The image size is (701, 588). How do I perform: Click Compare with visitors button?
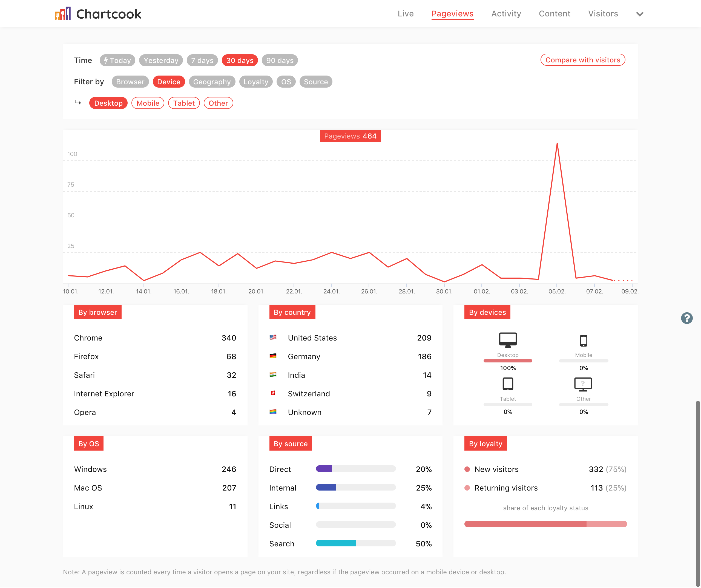coord(582,60)
